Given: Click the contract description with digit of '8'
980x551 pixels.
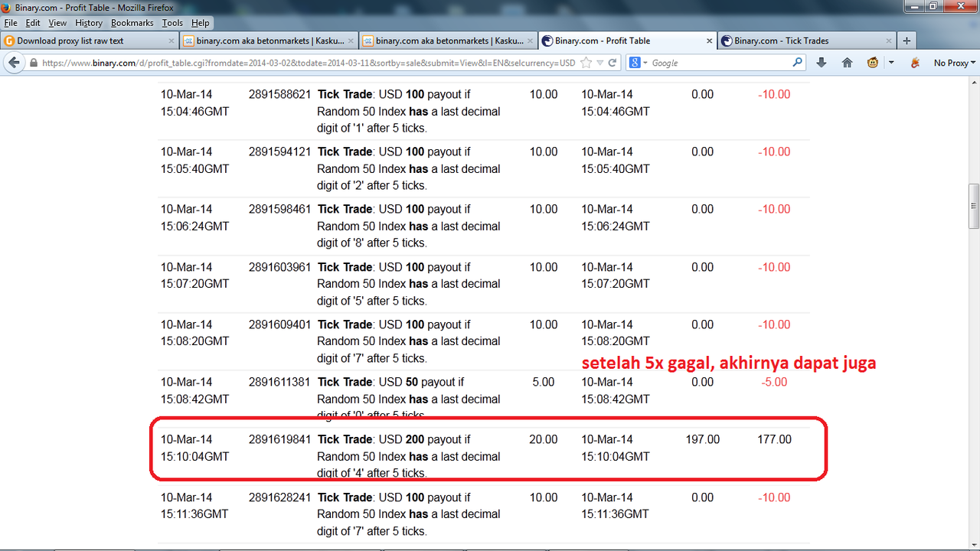Looking at the screenshot, I should pos(409,226).
